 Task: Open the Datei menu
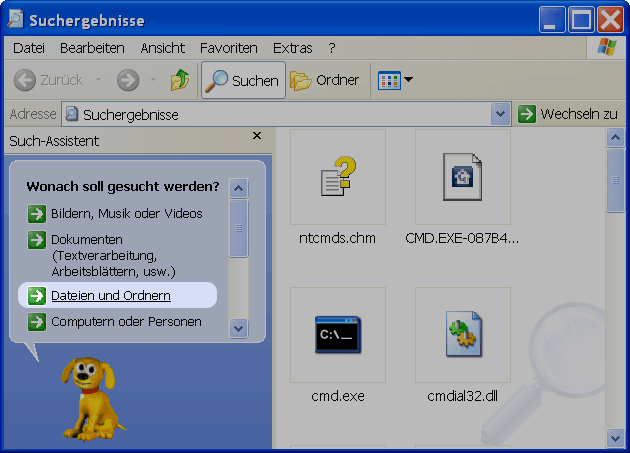click(x=29, y=48)
